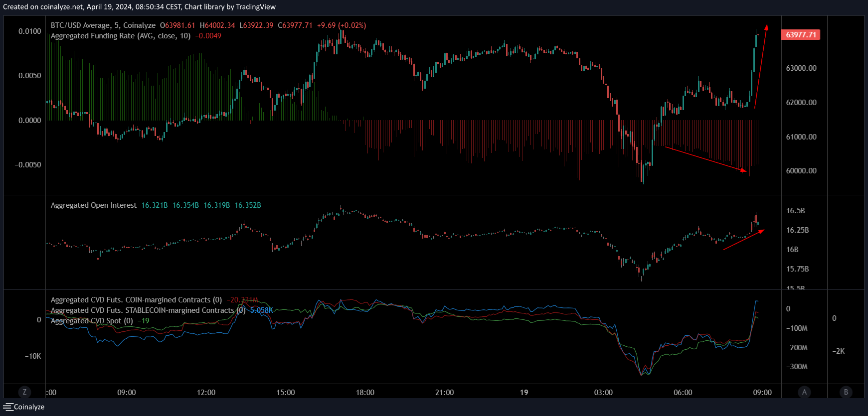The height and width of the screenshot is (416, 868).
Task: Select the Aggregated Open Interest legend
Action: [x=94, y=205]
